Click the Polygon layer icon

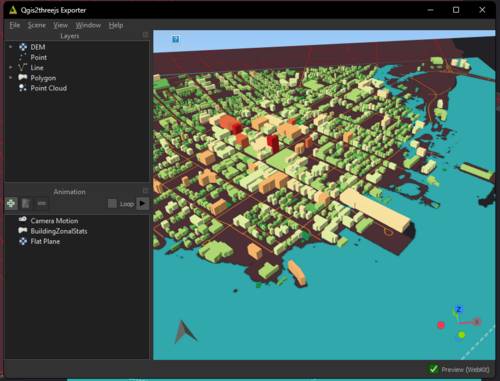click(x=23, y=78)
